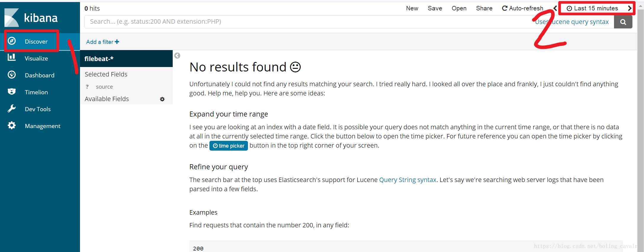The width and height of the screenshot is (644, 252).
Task: Open the Timelion mask icon
Action: (12, 92)
